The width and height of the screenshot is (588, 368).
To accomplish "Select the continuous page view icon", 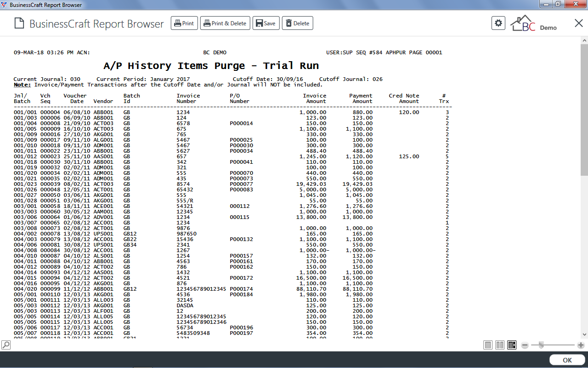I will coord(512,345).
